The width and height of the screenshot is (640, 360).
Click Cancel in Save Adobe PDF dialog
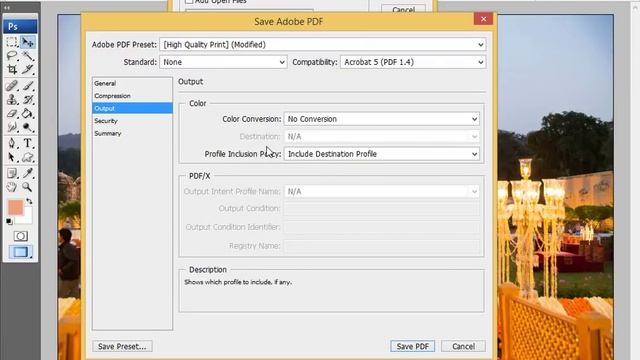[x=463, y=346]
